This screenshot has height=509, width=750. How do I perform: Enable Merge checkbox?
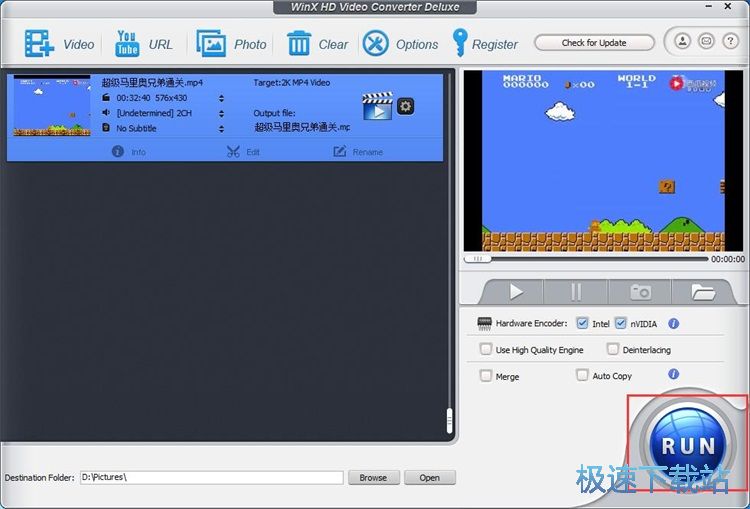(485, 376)
